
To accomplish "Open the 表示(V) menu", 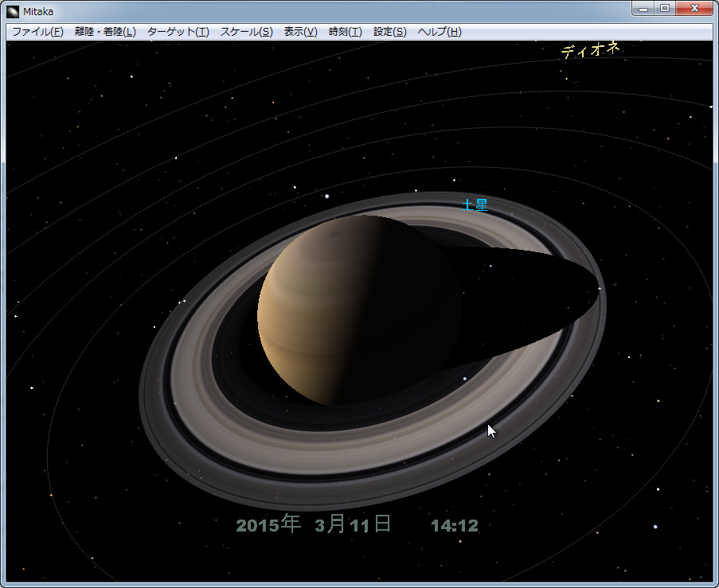I will pyautogui.click(x=301, y=32).
